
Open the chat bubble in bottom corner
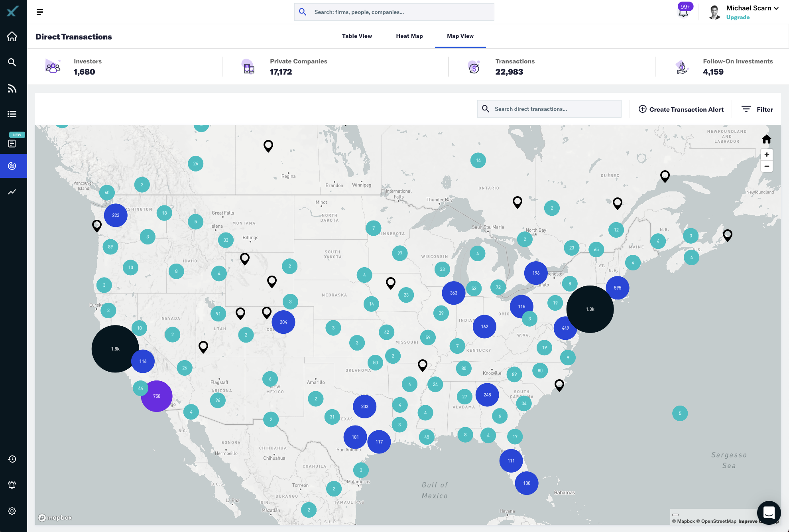(769, 513)
